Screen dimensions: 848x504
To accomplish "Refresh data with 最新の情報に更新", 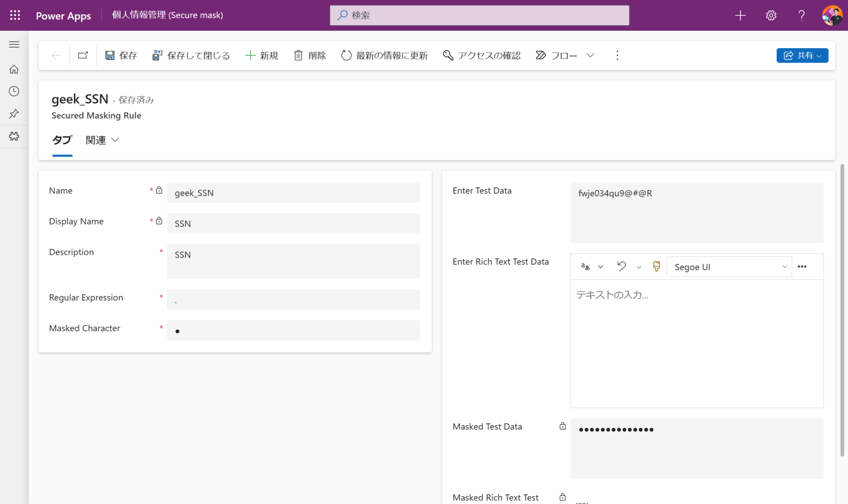I will click(384, 55).
